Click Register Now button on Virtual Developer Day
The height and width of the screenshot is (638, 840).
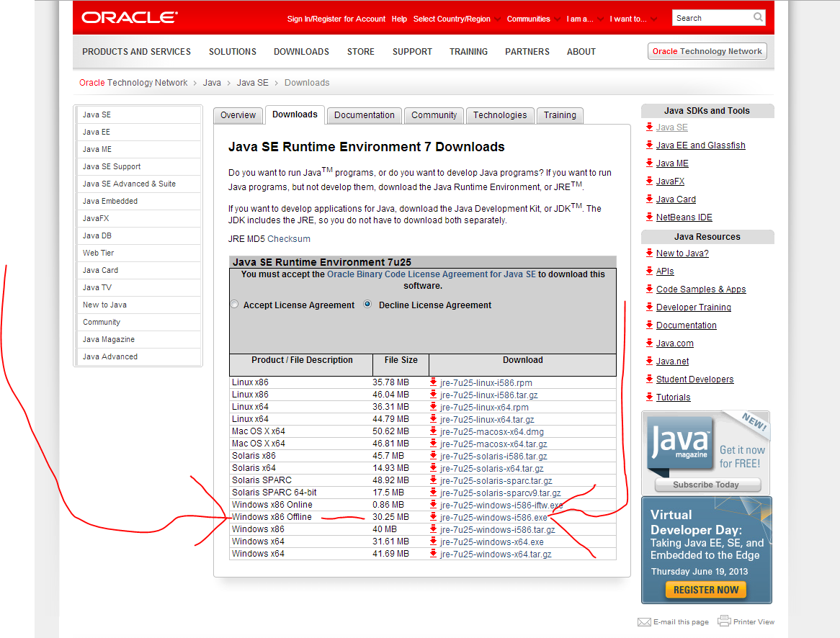706,590
